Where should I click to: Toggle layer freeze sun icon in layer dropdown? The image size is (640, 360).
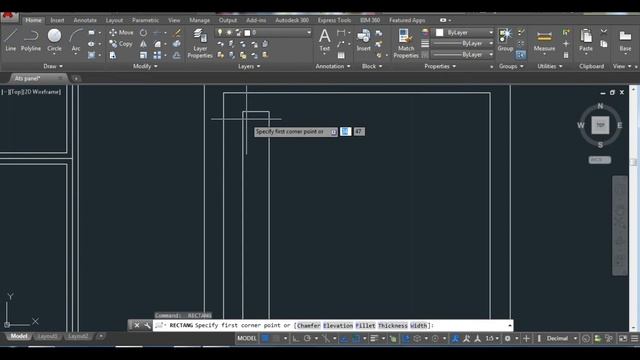[229, 32]
